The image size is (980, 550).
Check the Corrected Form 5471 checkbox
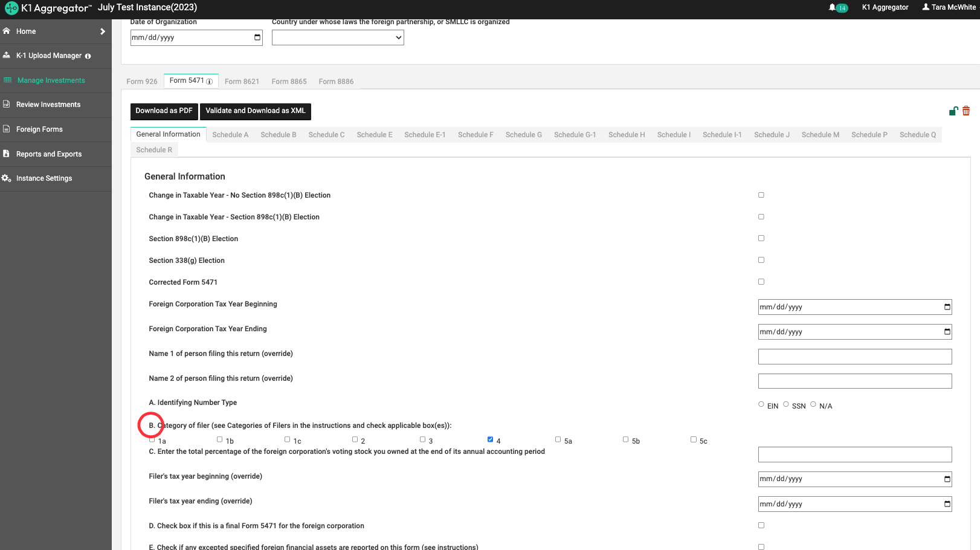pos(761,282)
